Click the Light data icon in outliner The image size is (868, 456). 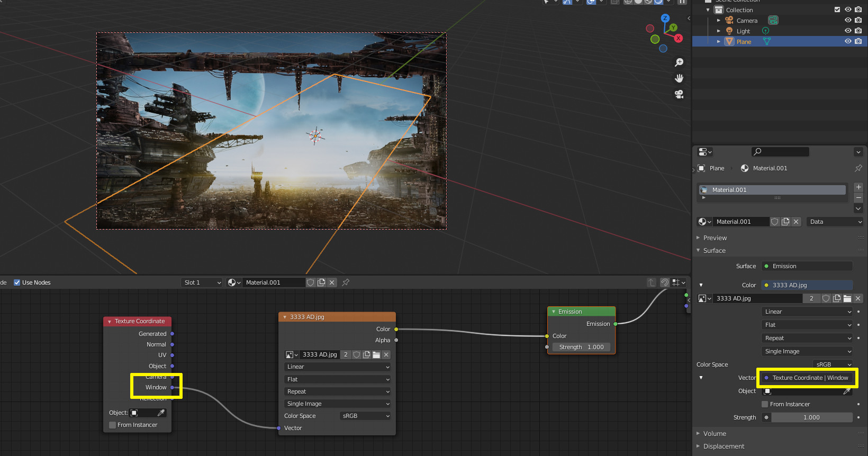point(765,31)
